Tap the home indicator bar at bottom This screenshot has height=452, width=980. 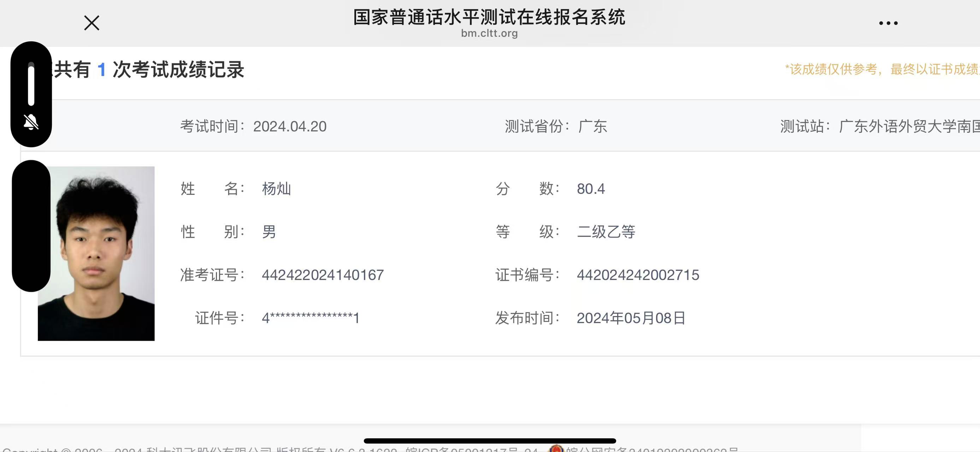tap(490, 441)
